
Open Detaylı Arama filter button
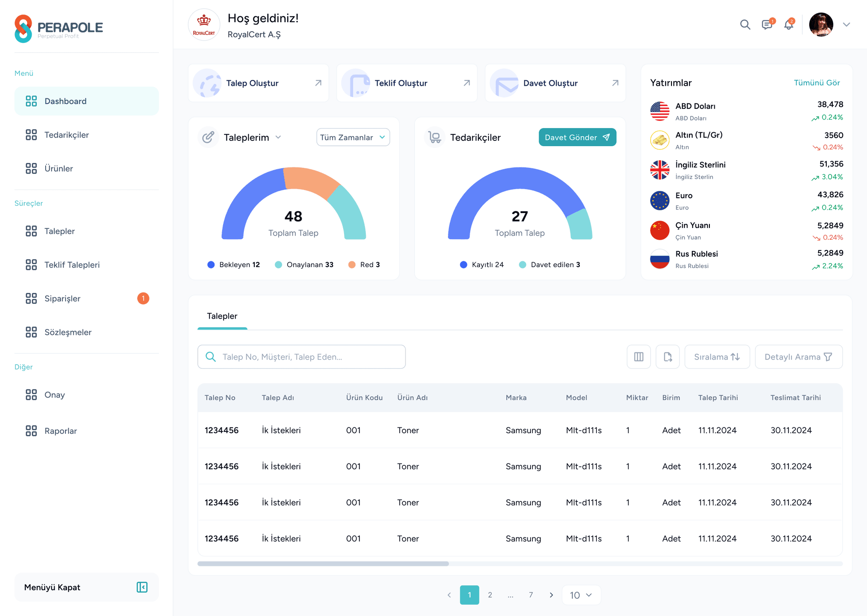click(x=799, y=357)
